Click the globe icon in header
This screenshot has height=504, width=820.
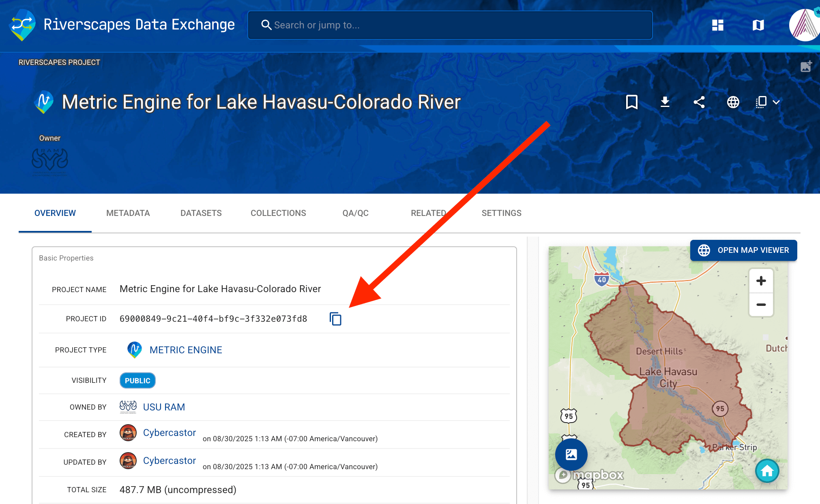[x=733, y=102]
